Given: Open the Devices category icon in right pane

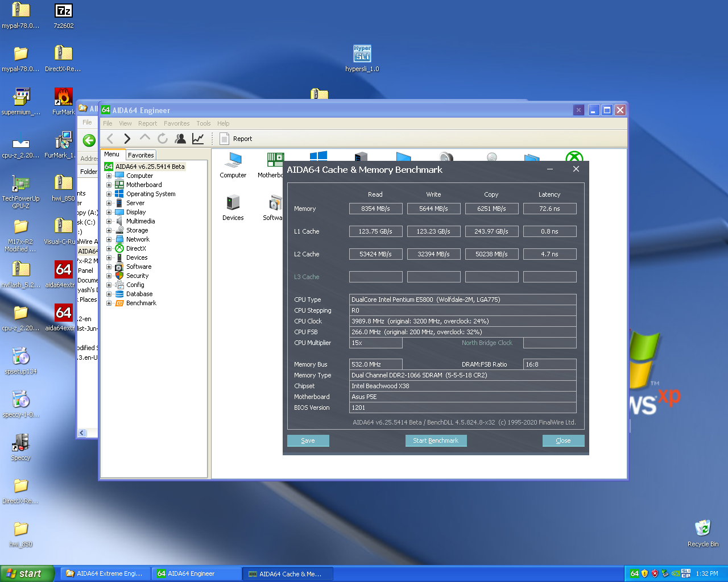Looking at the screenshot, I should [x=233, y=207].
